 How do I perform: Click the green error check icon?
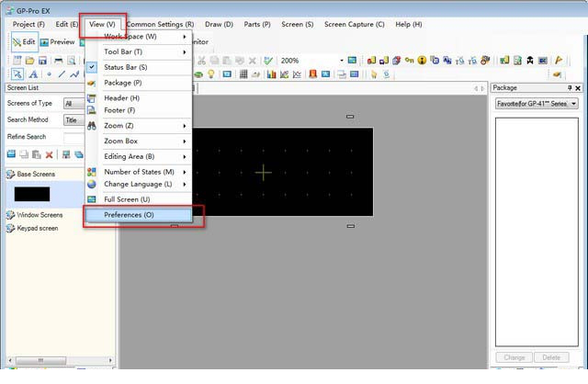[x=268, y=61]
